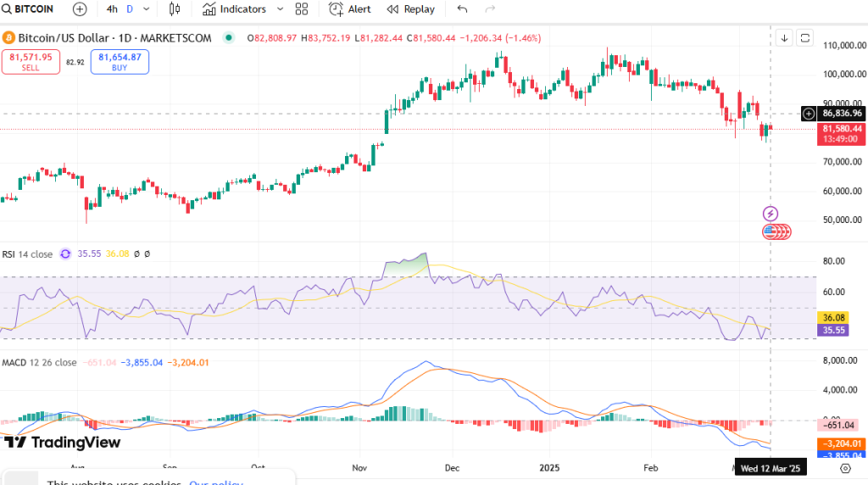Click the down-arrow pane button at top right
868x485 pixels.
784,37
